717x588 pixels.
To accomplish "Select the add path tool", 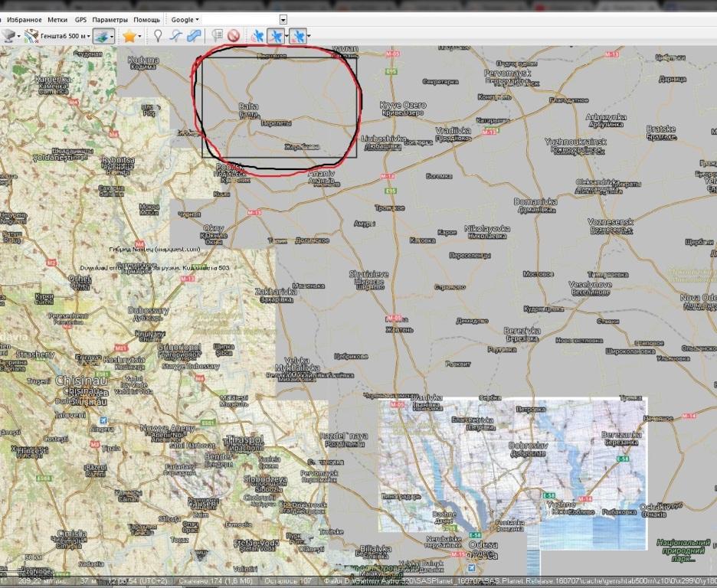I will point(175,35).
